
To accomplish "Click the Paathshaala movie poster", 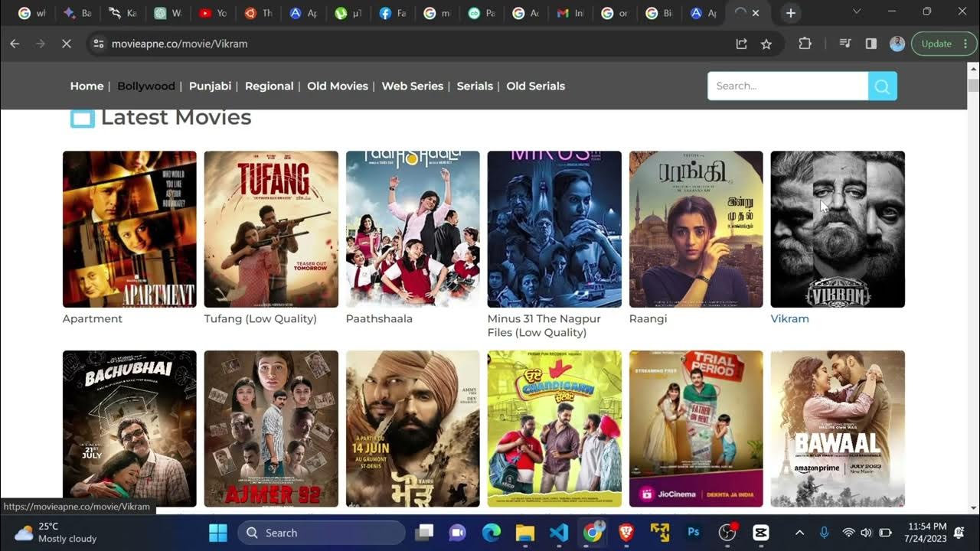I will point(413,229).
